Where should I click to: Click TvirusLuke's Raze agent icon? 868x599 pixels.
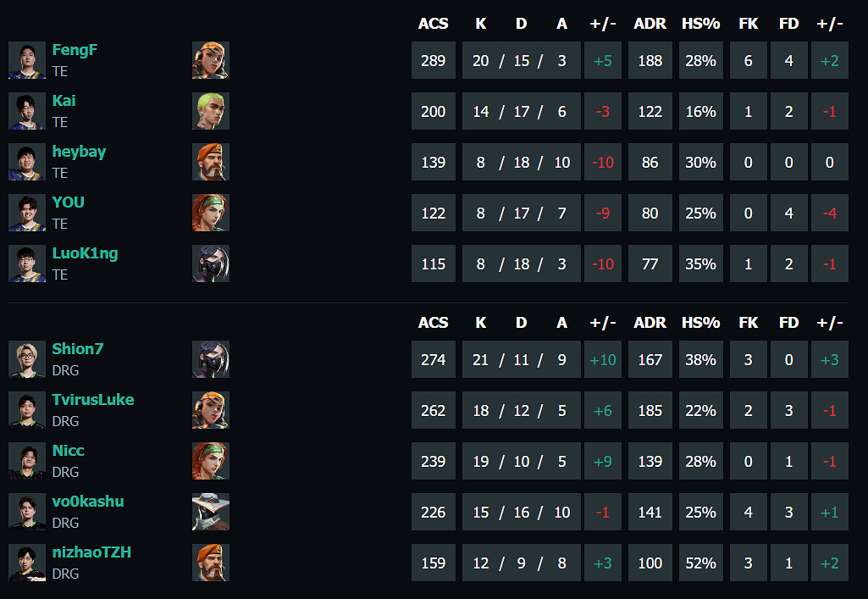tap(210, 410)
